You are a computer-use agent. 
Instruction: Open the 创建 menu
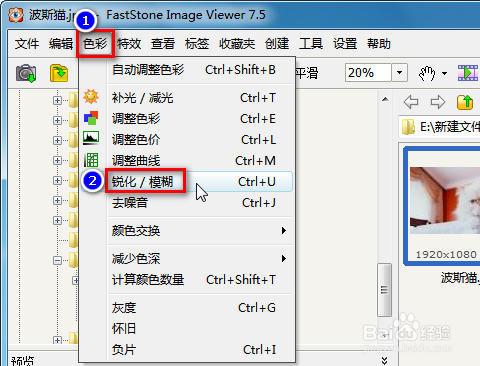pyautogui.click(x=277, y=44)
